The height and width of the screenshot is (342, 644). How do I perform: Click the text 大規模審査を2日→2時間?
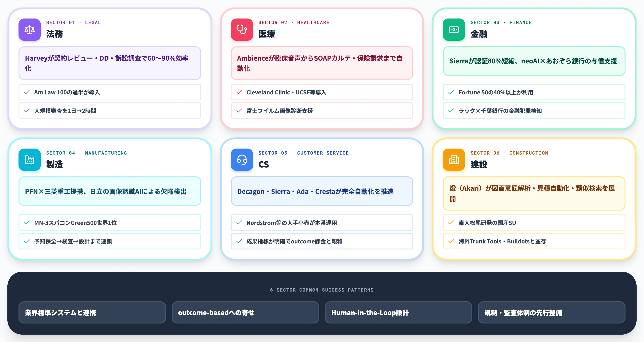pos(65,111)
